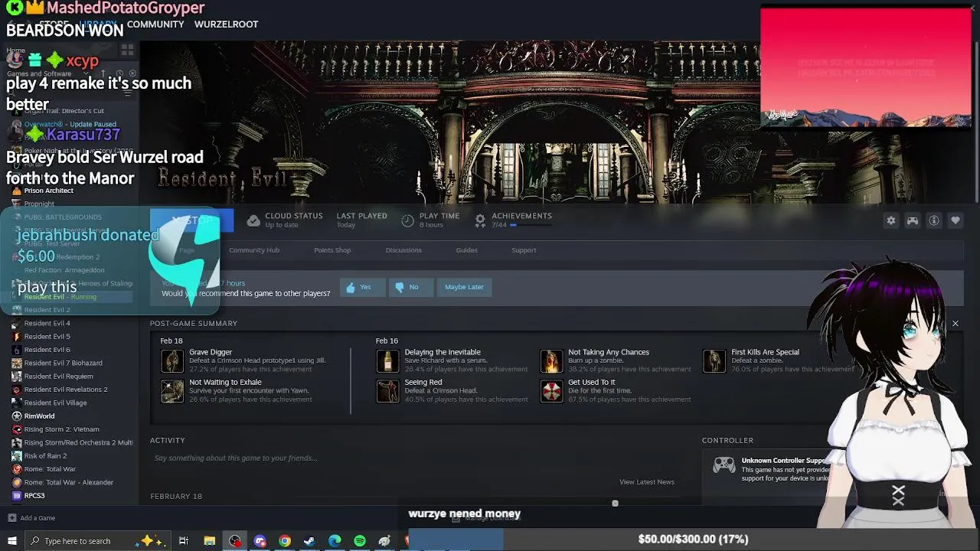Click Risk of Rain 2 game icon
The width and height of the screenshot is (980, 551).
point(17,455)
